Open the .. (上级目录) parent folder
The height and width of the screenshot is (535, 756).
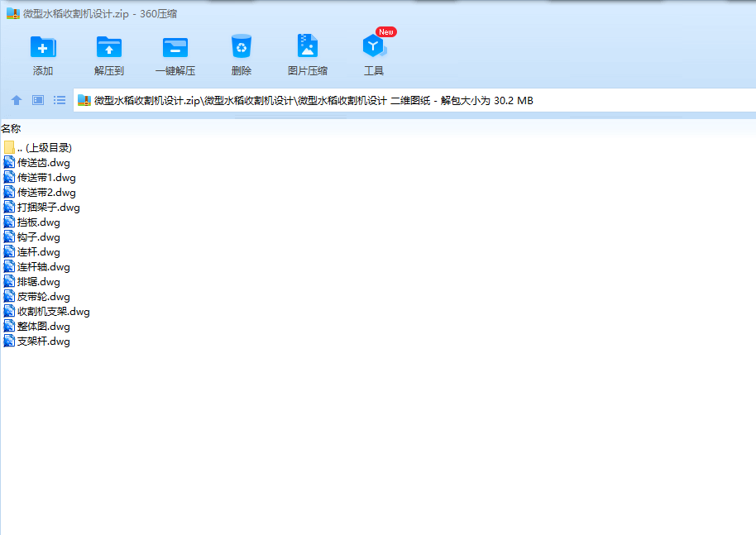tap(37, 147)
